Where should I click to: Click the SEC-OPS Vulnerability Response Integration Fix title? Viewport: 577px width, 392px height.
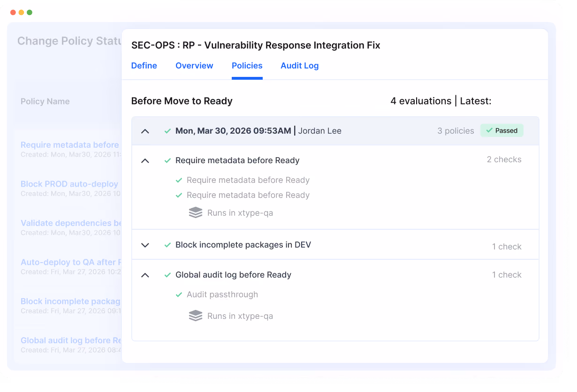tap(256, 45)
